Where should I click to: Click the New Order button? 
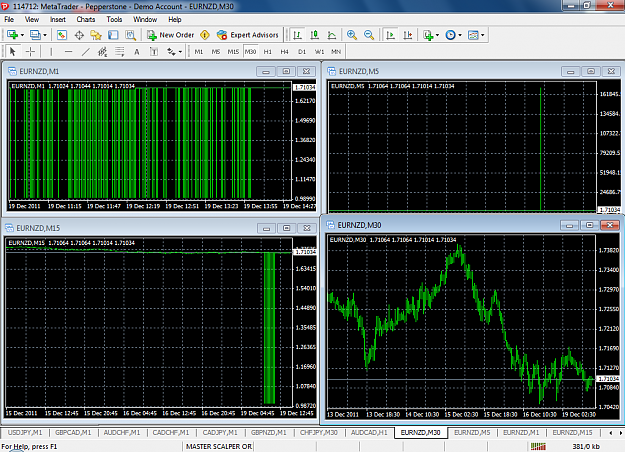click(x=170, y=35)
